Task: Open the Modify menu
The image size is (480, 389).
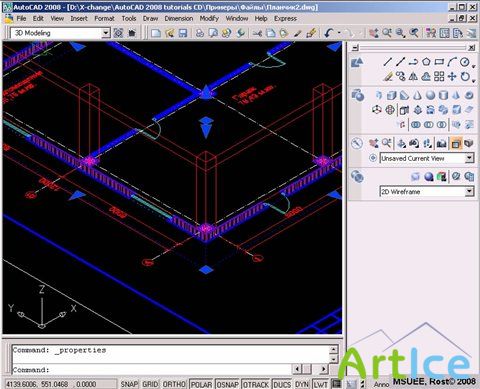Action: pyautogui.click(x=209, y=19)
